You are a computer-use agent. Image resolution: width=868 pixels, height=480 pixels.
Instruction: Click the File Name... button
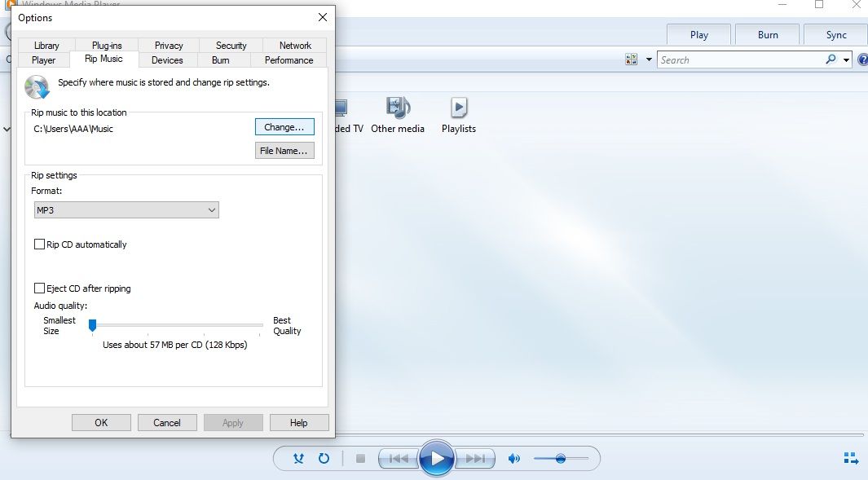click(x=284, y=151)
